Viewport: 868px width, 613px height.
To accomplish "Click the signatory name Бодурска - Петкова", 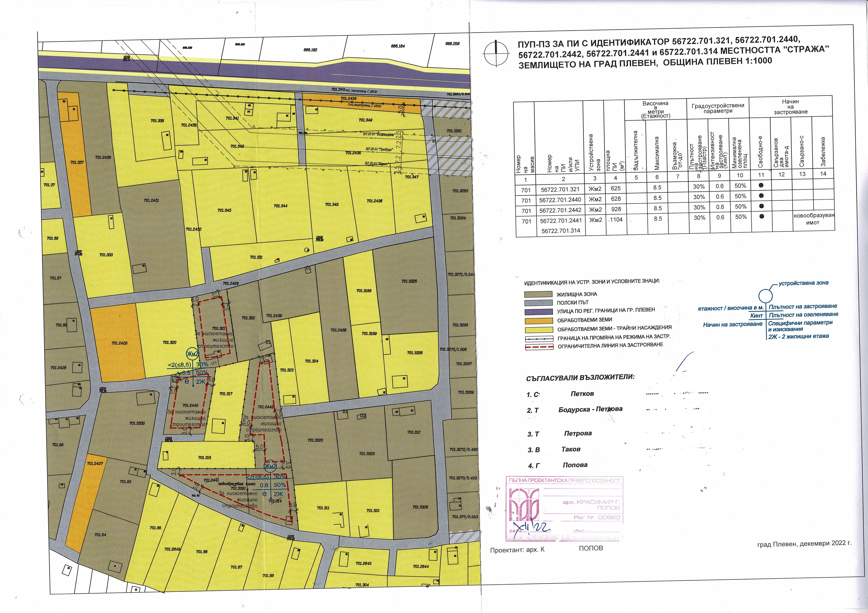I will (591, 409).
